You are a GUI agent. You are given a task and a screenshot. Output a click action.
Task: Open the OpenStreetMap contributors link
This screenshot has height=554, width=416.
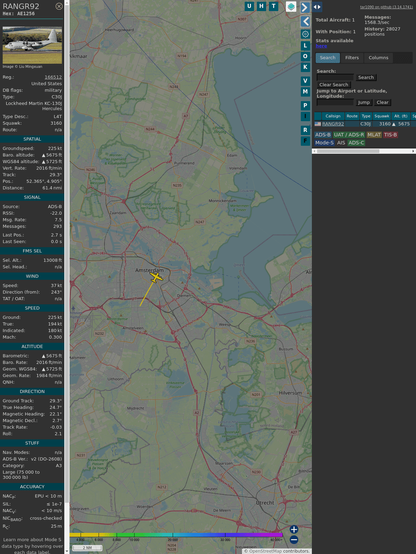tap(277, 551)
